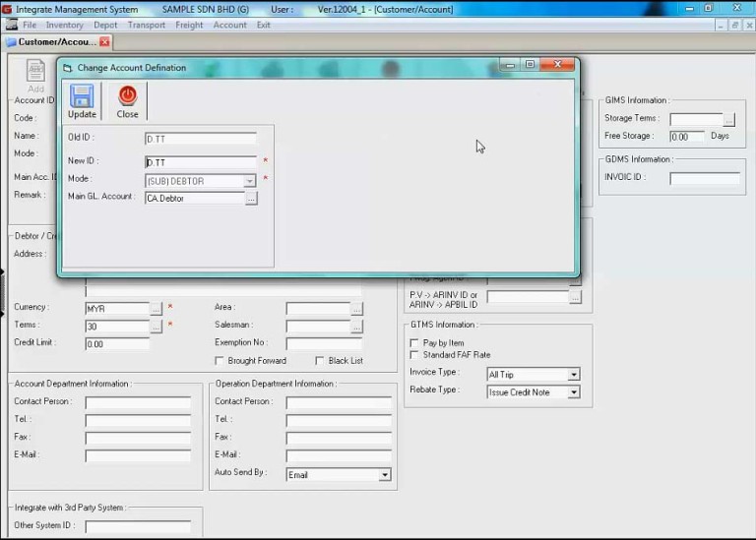Expand the Invoice Type All Trip dropdown

pos(573,375)
